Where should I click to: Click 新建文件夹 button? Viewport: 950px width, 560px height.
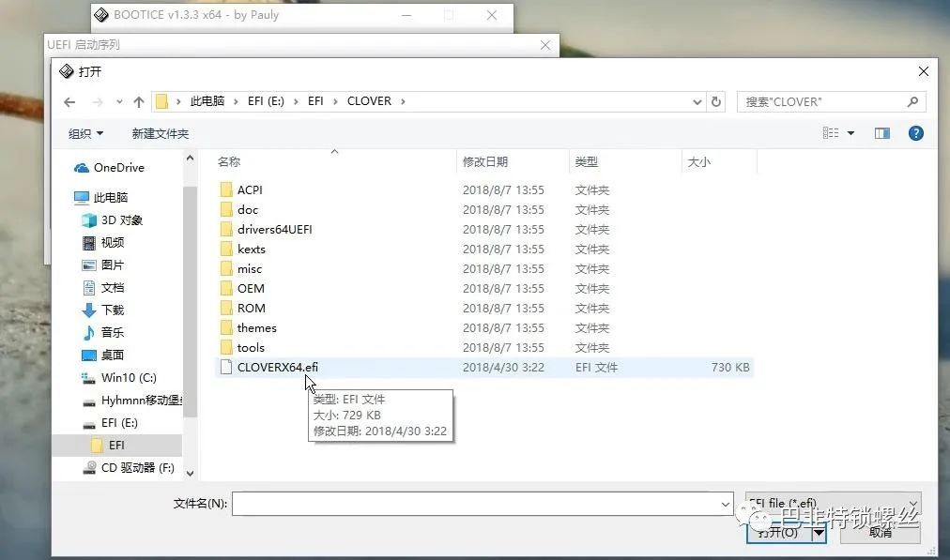point(160,134)
